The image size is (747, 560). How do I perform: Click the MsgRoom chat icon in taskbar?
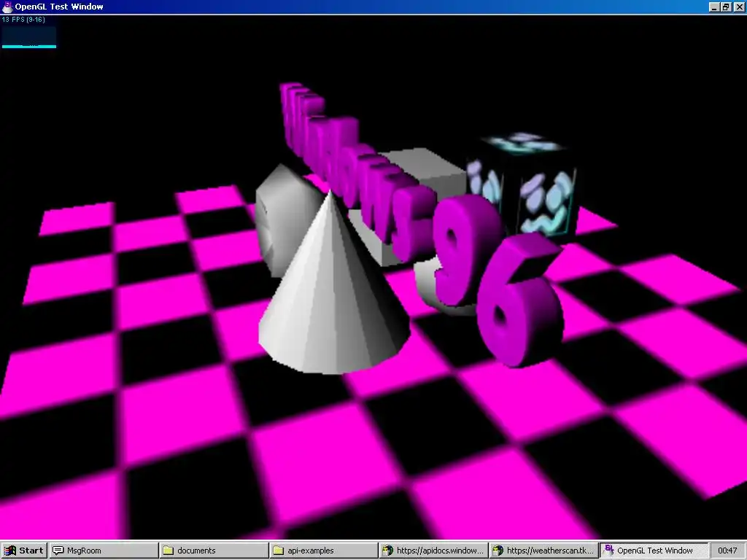click(x=58, y=551)
